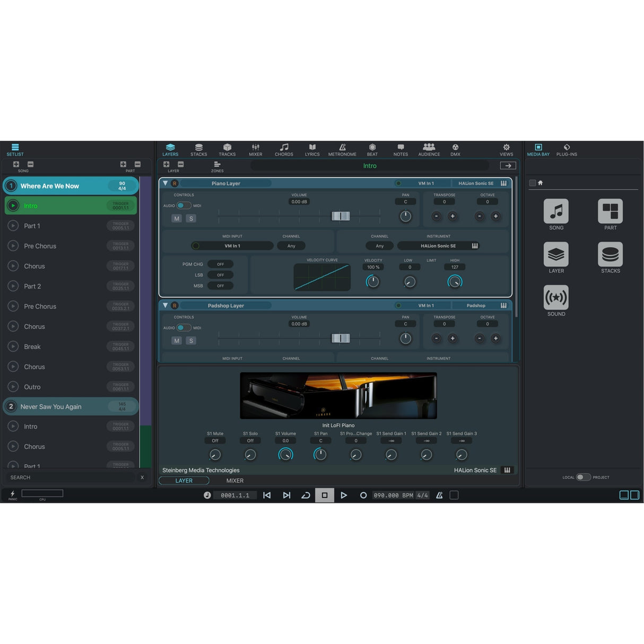
Task: Switch to the MIXER tab below the plugin view
Action: coord(234,481)
